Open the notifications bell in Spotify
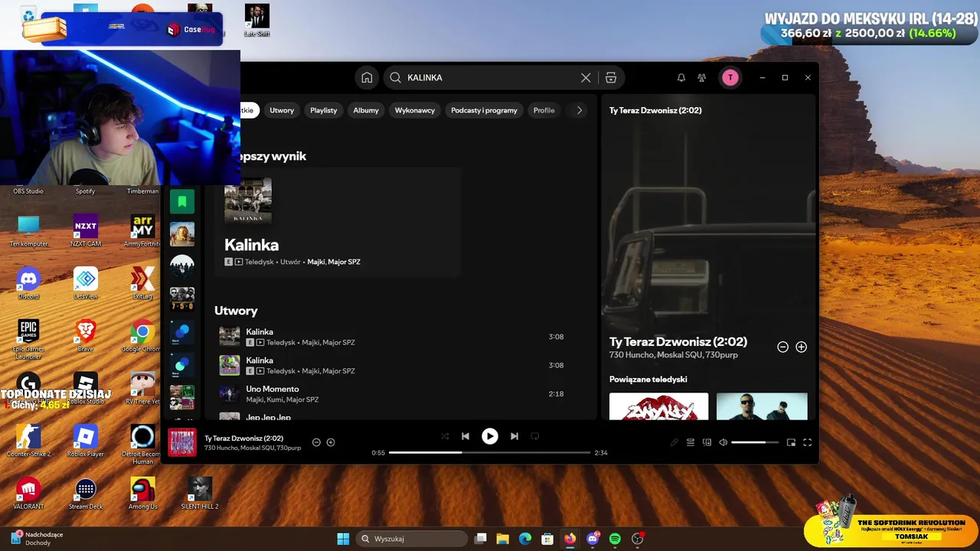980x551 pixels. point(681,77)
